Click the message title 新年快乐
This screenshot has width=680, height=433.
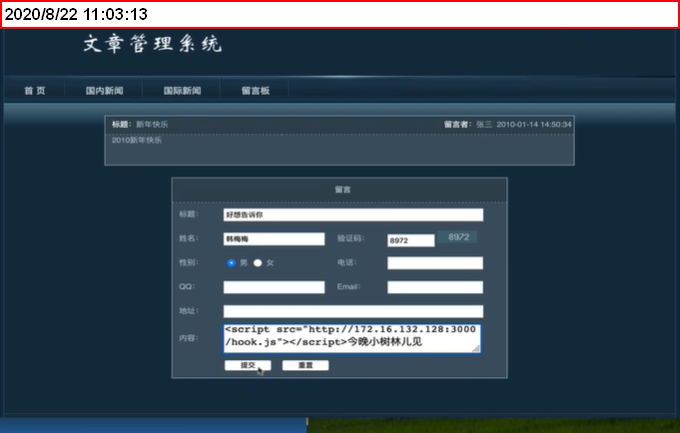coord(152,125)
